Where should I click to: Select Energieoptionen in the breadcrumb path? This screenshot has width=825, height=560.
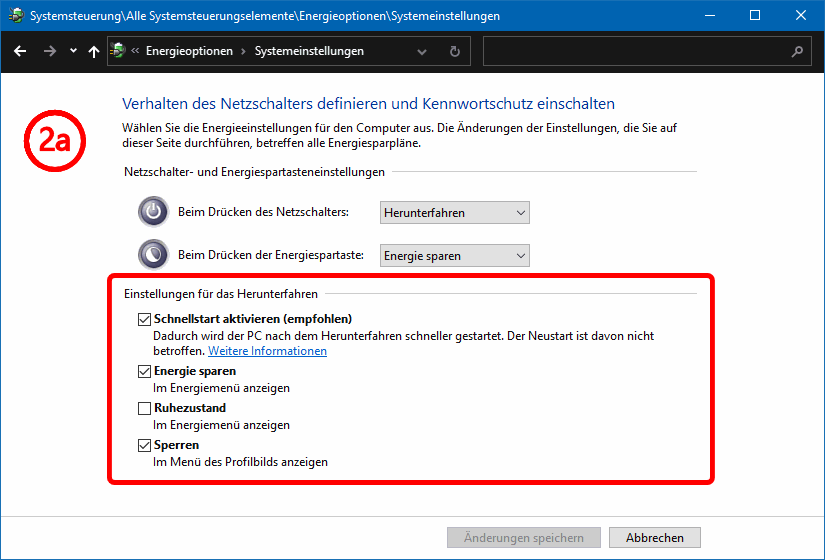(x=189, y=51)
